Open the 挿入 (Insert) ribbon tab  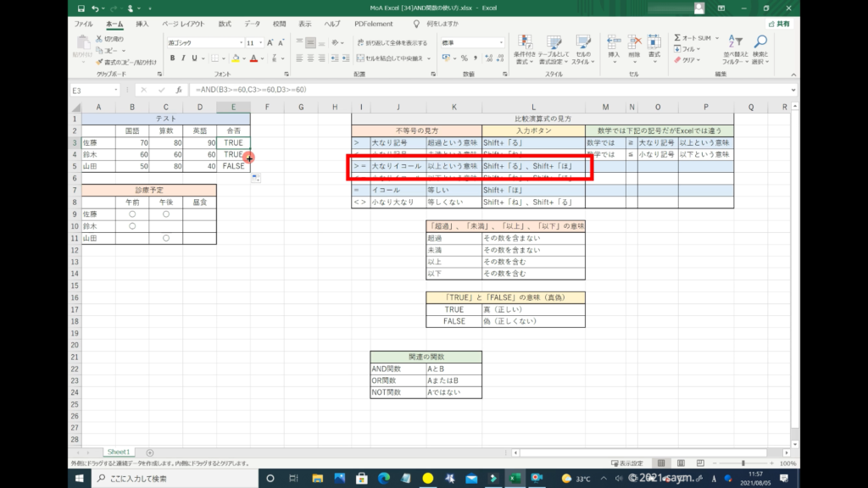(x=142, y=24)
